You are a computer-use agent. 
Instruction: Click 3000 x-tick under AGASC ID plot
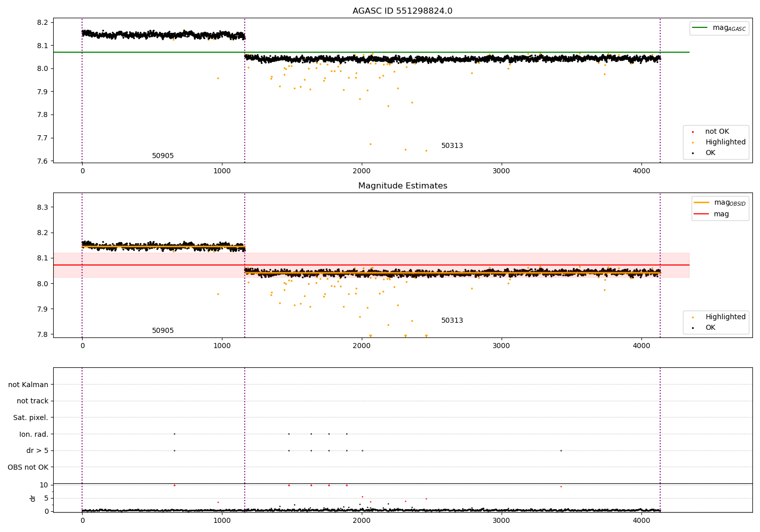pos(502,171)
